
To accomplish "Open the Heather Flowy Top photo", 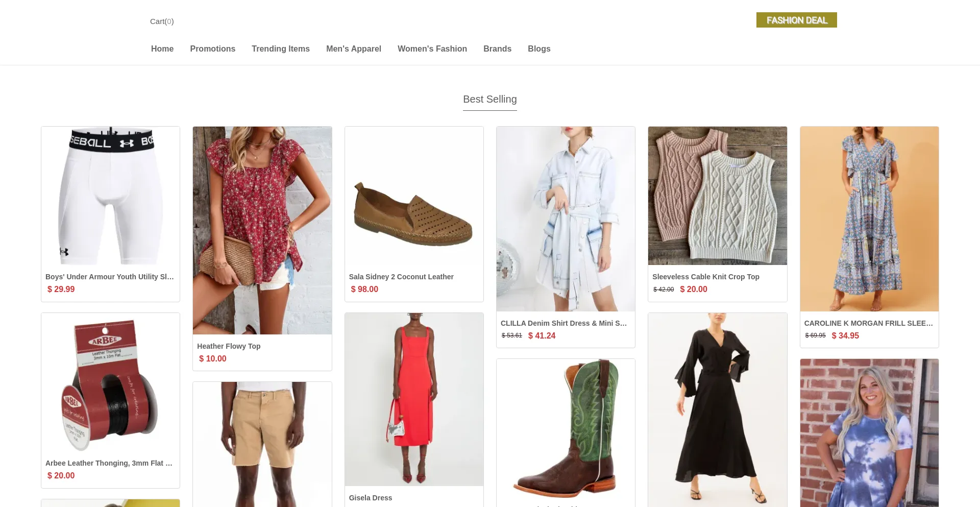I will pyautogui.click(x=262, y=230).
